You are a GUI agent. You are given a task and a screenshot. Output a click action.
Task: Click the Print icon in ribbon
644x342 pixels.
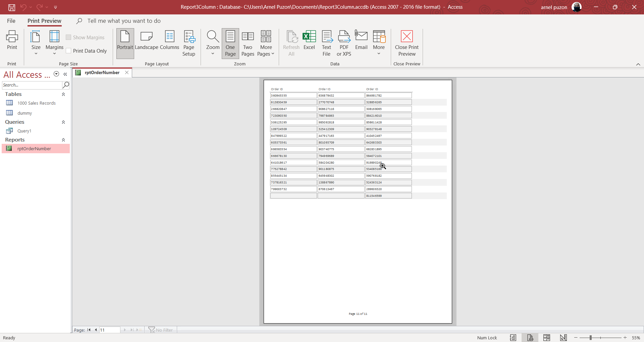coord(12,40)
